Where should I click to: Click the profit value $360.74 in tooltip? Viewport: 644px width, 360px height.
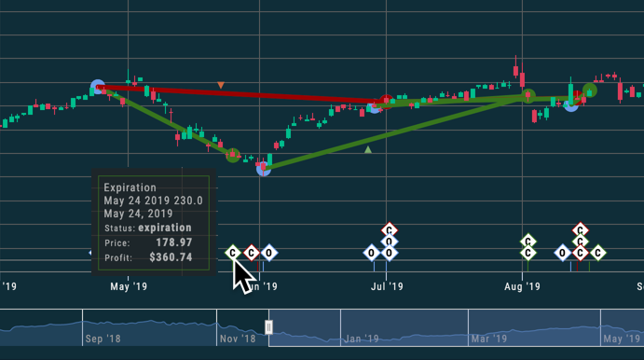click(171, 257)
